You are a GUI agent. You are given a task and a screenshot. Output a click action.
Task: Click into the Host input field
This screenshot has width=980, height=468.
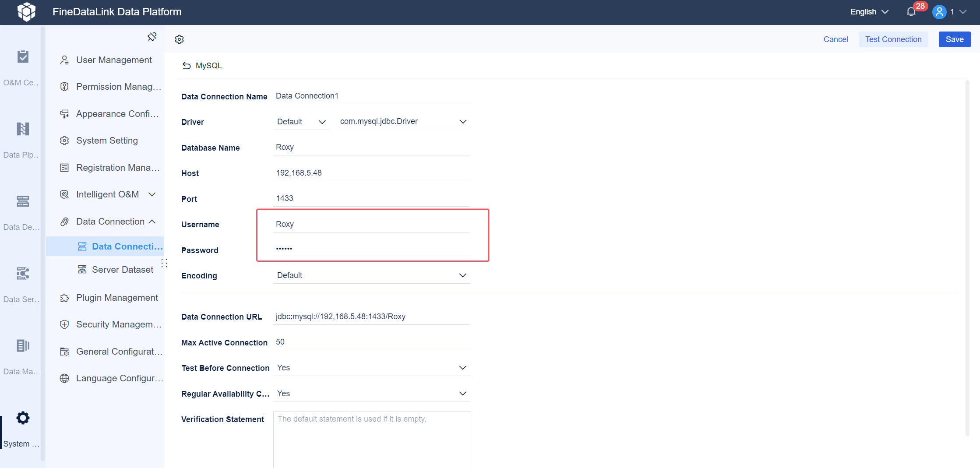click(x=371, y=173)
